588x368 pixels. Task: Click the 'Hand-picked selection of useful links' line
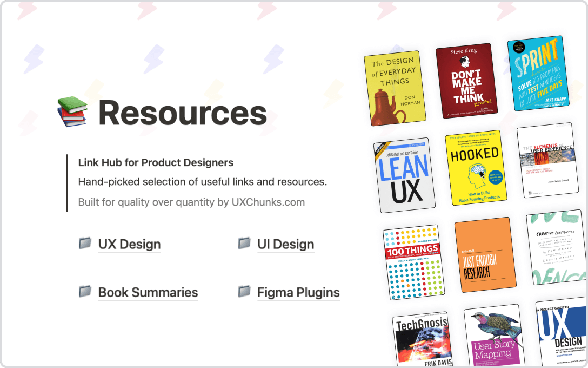point(203,182)
